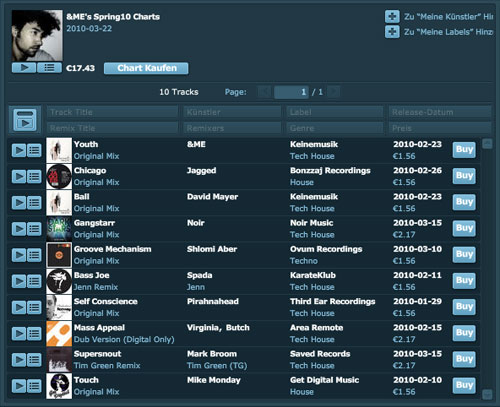Image resolution: width=500 pixels, height=407 pixels.
Task: Add Gangstarr to queue list icon
Action: point(34,229)
